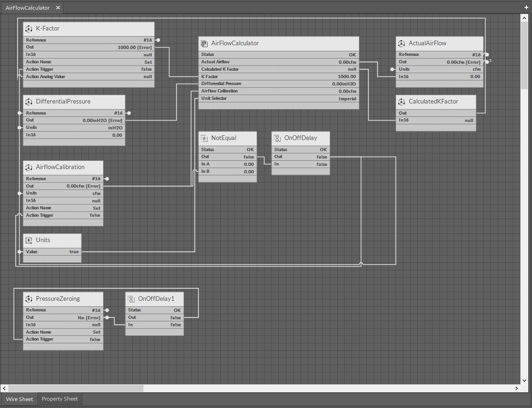Select the PressureZeroing block icon
The height and width of the screenshot is (408, 532).
tap(29, 299)
